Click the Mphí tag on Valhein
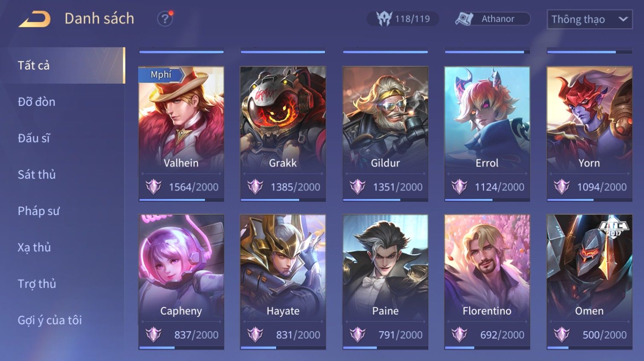 (x=161, y=75)
